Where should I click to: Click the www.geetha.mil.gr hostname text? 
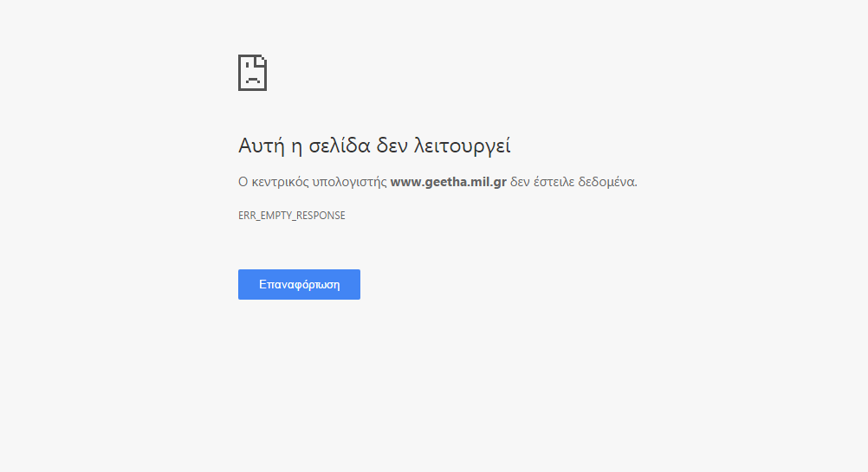449,182
